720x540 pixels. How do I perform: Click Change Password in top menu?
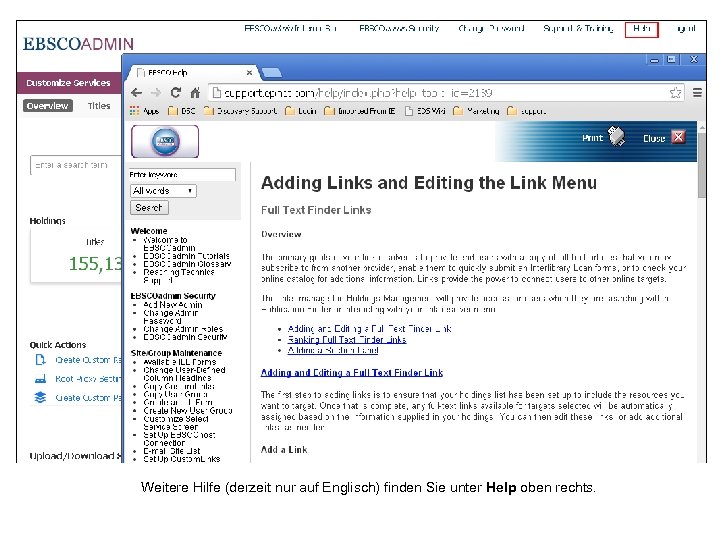491,28
